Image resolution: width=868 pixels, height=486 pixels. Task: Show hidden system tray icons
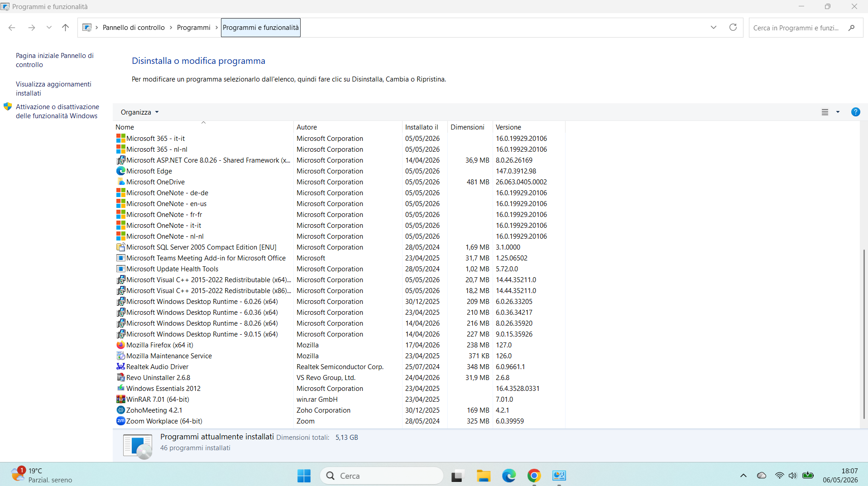point(743,476)
